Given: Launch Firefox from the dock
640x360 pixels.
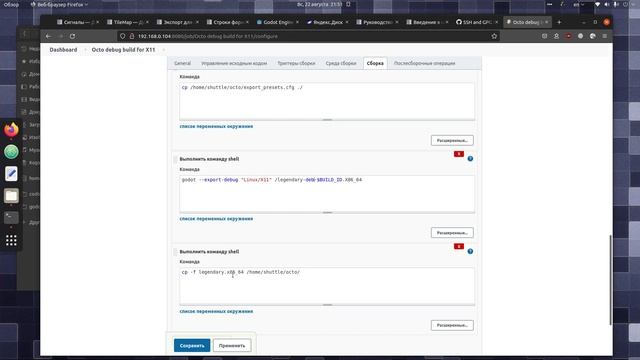Looking at the screenshot, I should click(x=11, y=130).
